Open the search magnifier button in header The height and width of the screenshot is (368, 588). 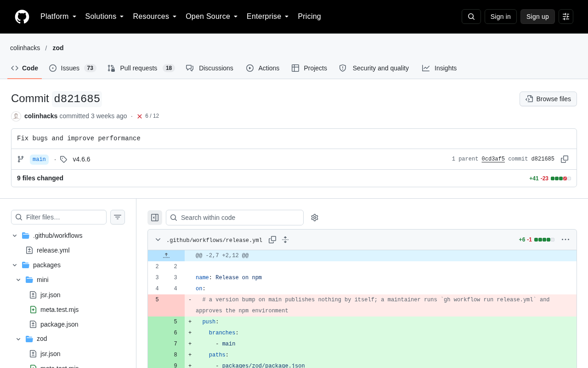(471, 17)
